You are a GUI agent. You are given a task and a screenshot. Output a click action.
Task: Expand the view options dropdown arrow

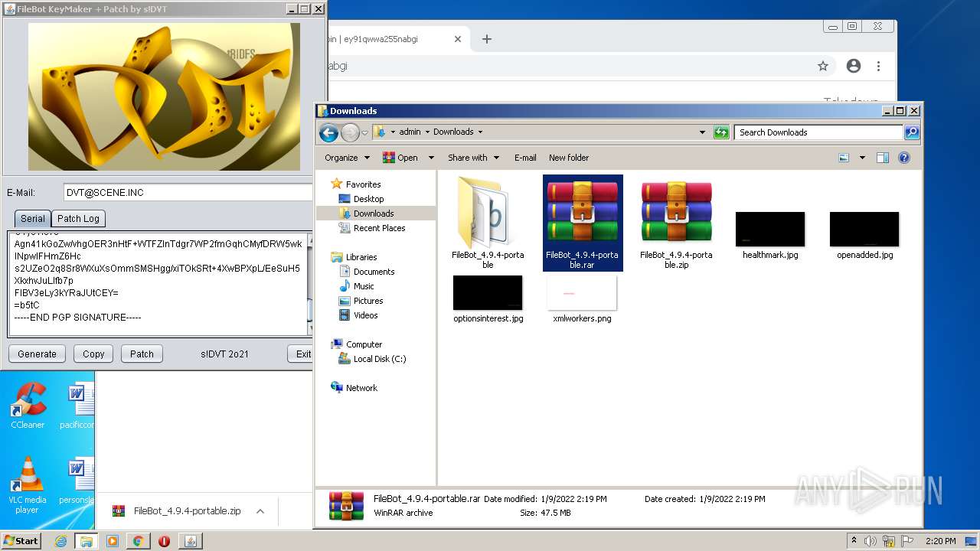[x=862, y=158]
